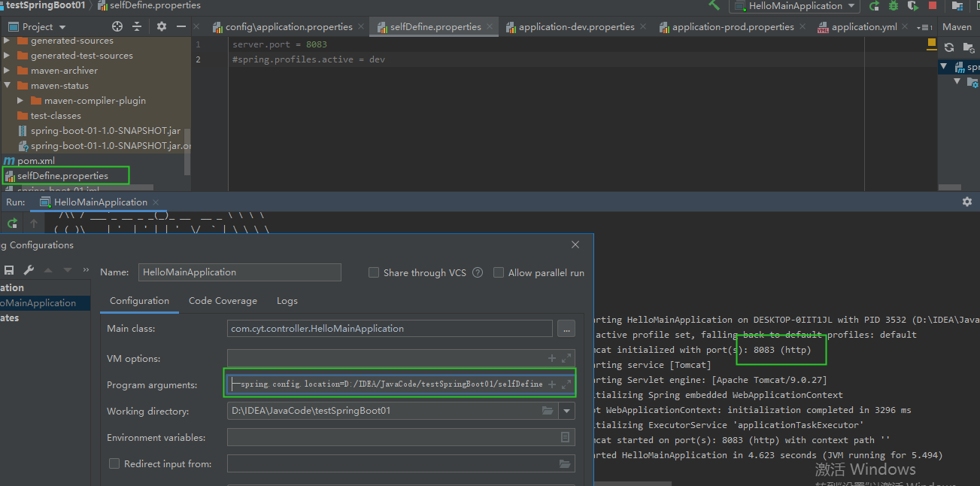The width and height of the screenshot is (980, 486).
Task: Show hidden editor tabs list
Action: click(927, 27)
